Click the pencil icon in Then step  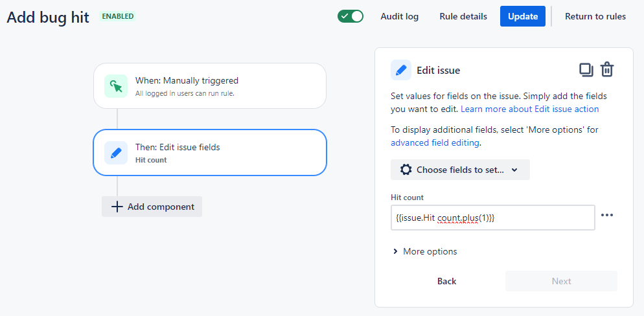116,153
